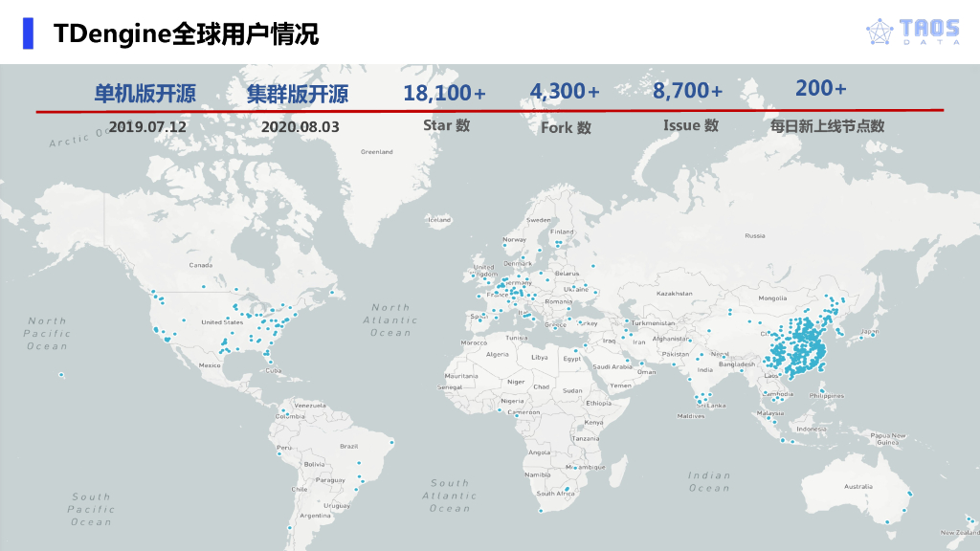
Task: Click the date '2020.08.03'
Action: coord(300,127)
